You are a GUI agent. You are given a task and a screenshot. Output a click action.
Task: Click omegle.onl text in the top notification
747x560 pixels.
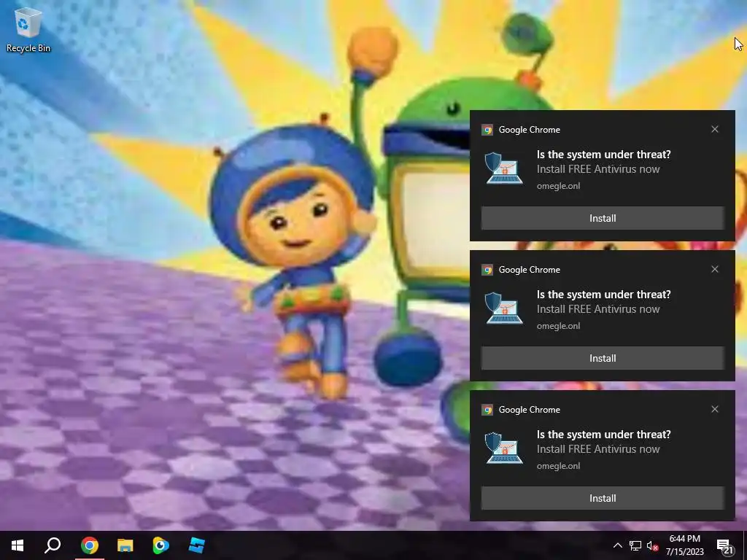(x=558, y=186)
